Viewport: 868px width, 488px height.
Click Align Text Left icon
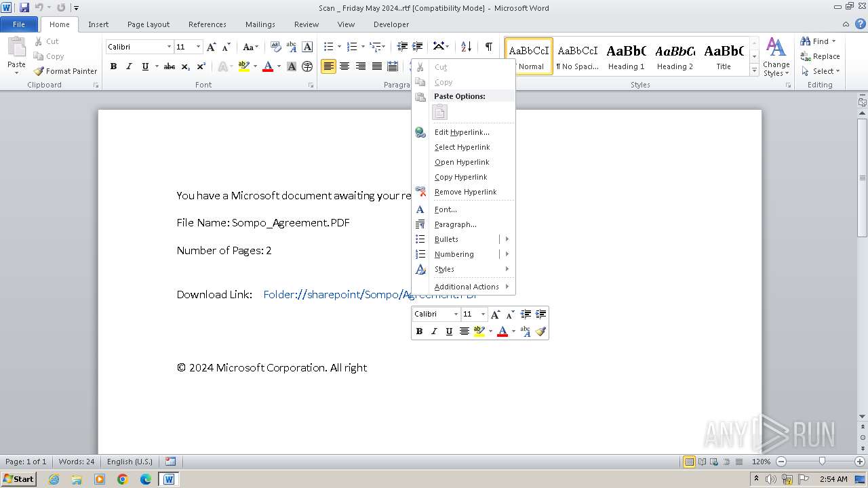(x=328, y=66)
